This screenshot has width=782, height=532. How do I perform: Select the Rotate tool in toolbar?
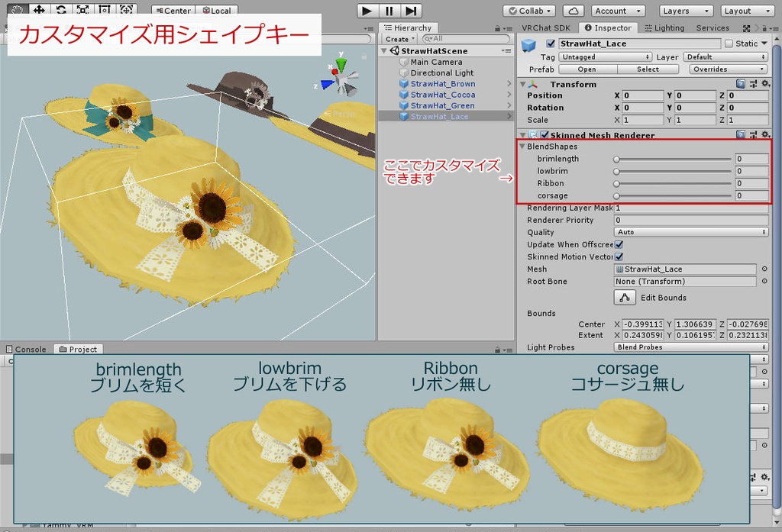[x=61, y=9]
